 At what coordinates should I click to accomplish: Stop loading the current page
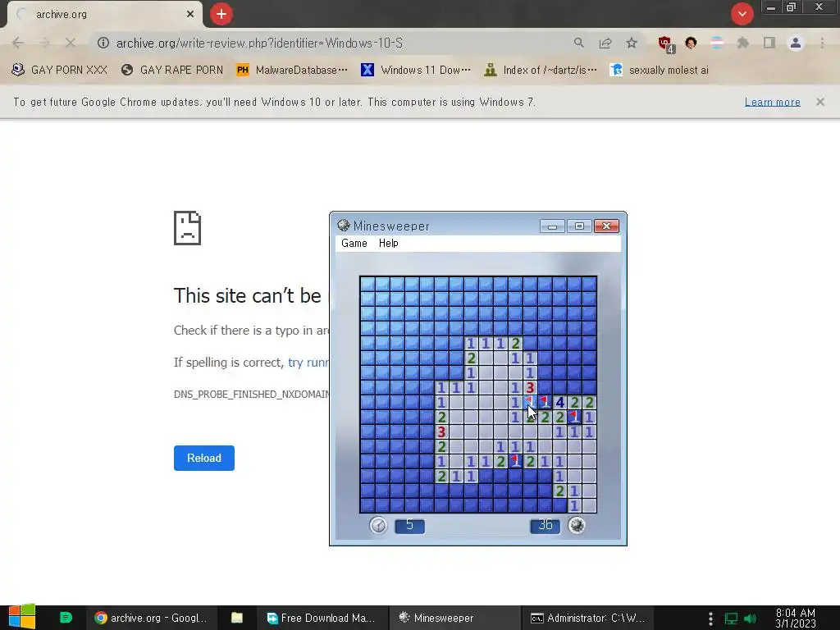pyautogui.click(x=71, y=43)
